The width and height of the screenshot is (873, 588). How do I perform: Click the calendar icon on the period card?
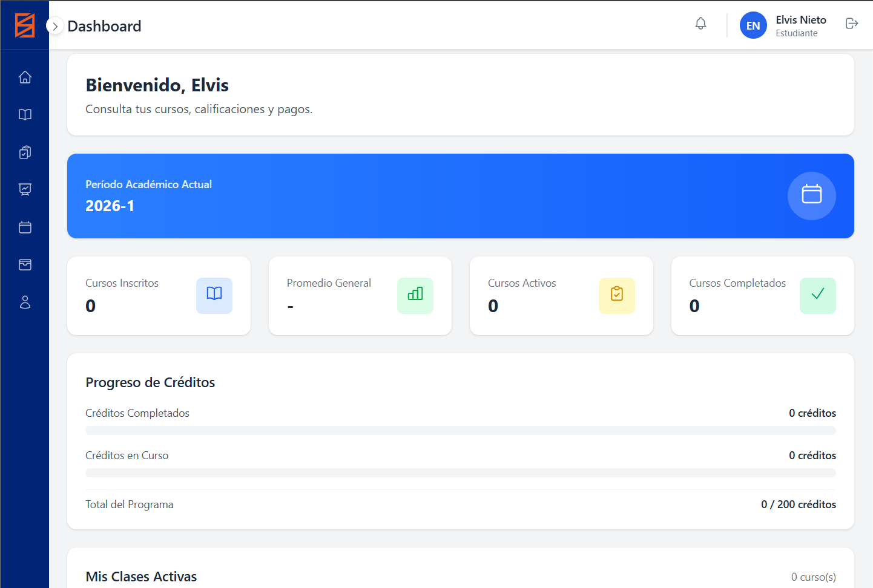[811, 196]
